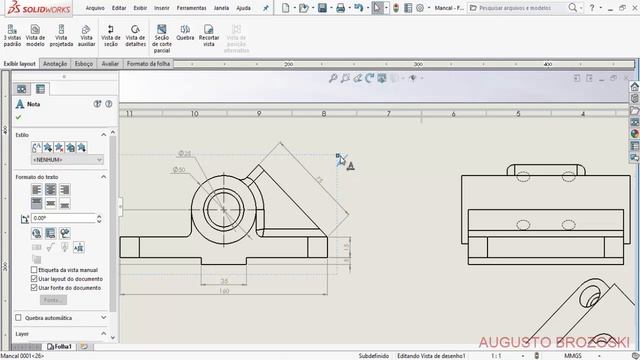Viewport: 640px width, 360px height.
Task: Activate the Select cursor tool
Action: [x=377, y=8]
